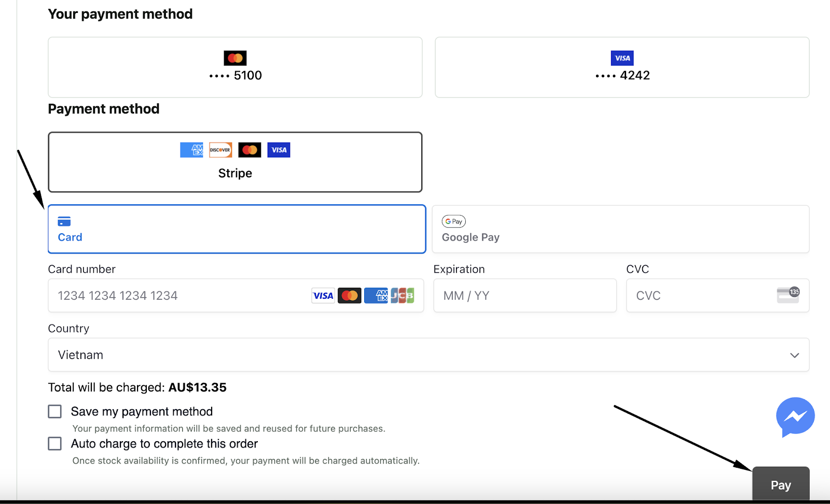Click the American Express icon in Stripe box

point(191,150)
